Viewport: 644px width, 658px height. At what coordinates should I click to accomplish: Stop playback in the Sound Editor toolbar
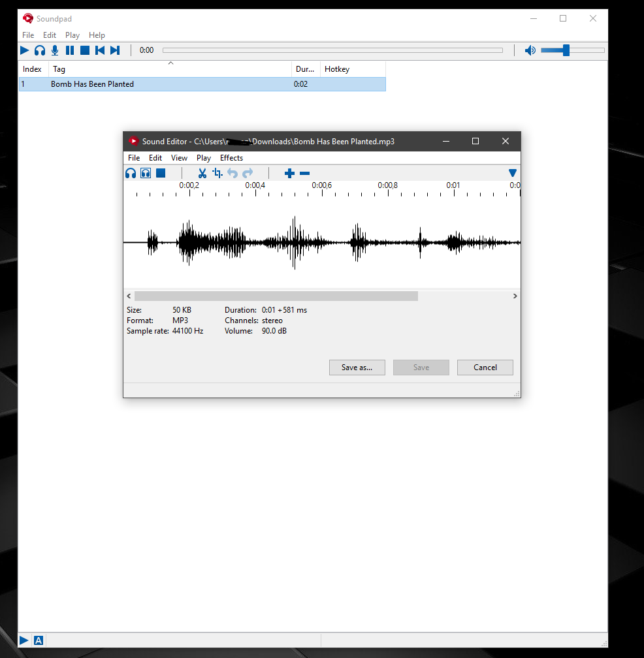point(161,173)
